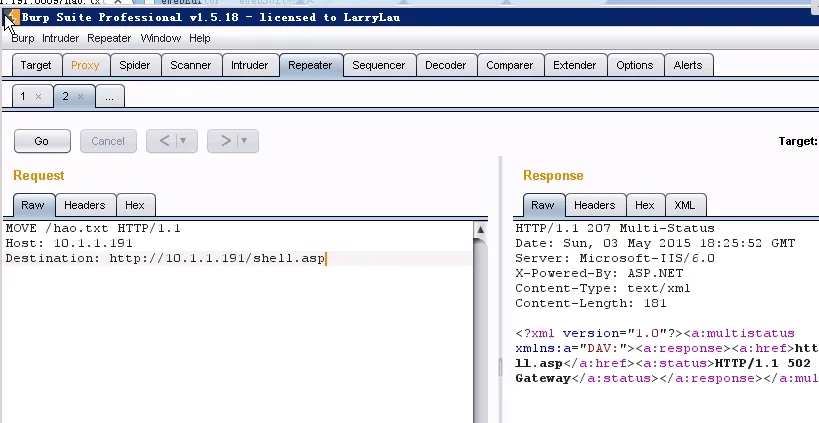
Task: Switch to the Target tab
Action: (36, 65)
